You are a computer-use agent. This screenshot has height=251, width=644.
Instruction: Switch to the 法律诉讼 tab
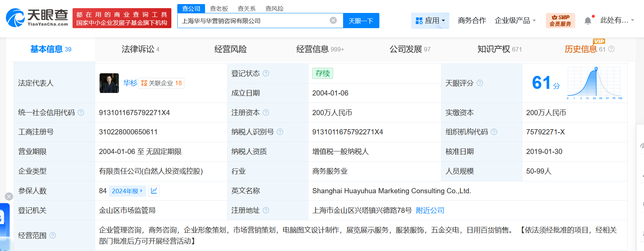[x=140, y=49]
